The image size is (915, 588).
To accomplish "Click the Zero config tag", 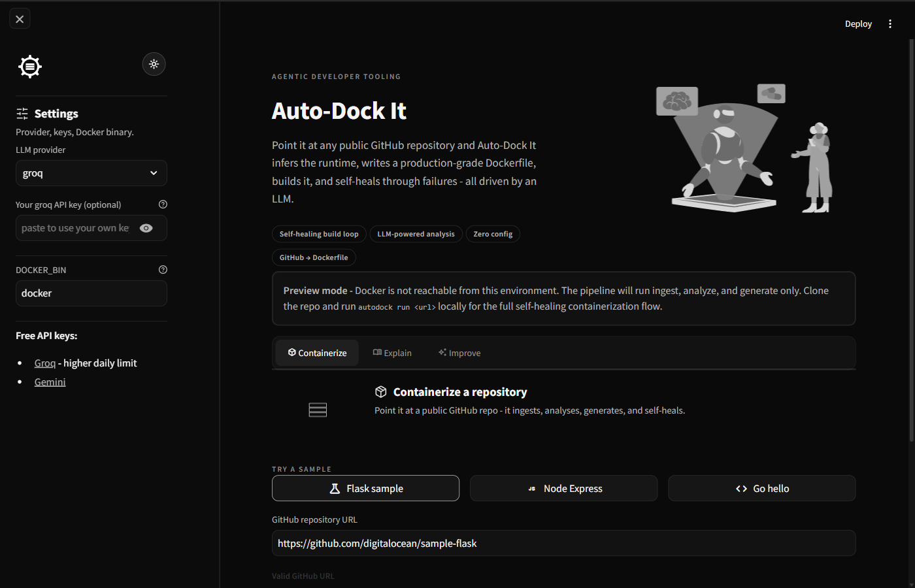I will [493, 234].
